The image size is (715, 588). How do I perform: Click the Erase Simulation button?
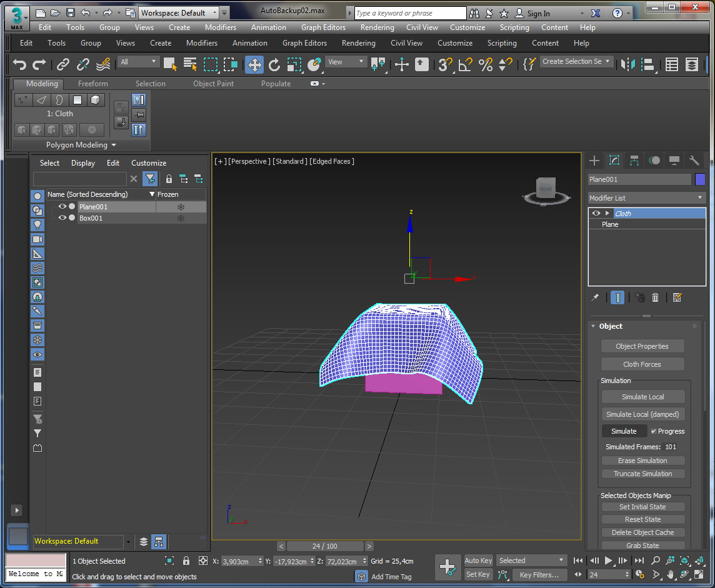tap(642, 461)
